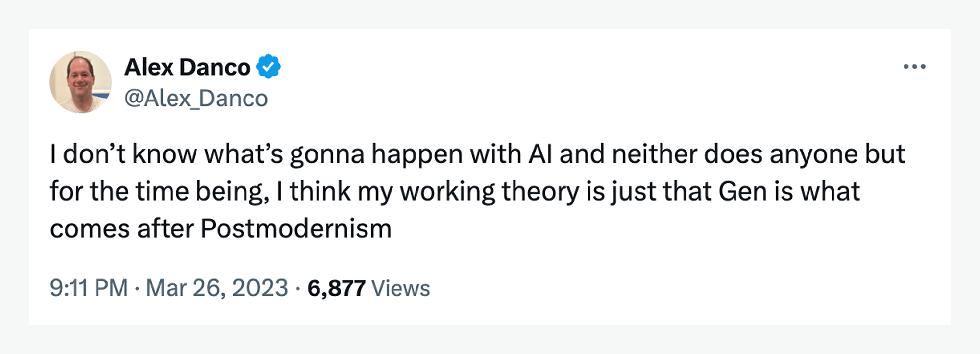Click the word "neither" in the tweet
This screenshot has width=980, height=354.
point(654,154)
